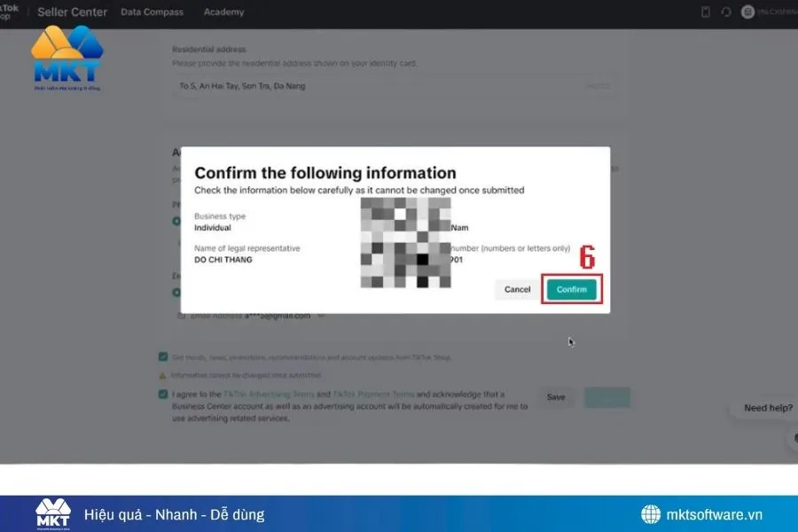Click the MKT logo in footer banner

click(x=51, y=514)
